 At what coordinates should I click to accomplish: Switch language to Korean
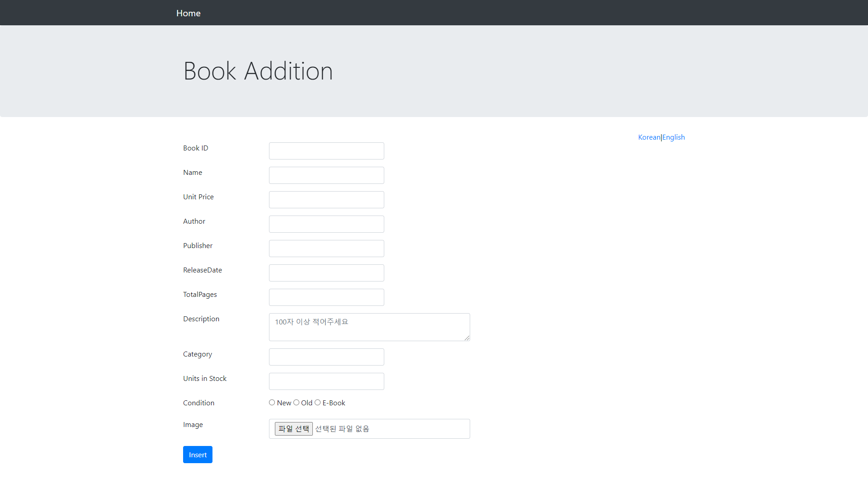coord(649,137)
